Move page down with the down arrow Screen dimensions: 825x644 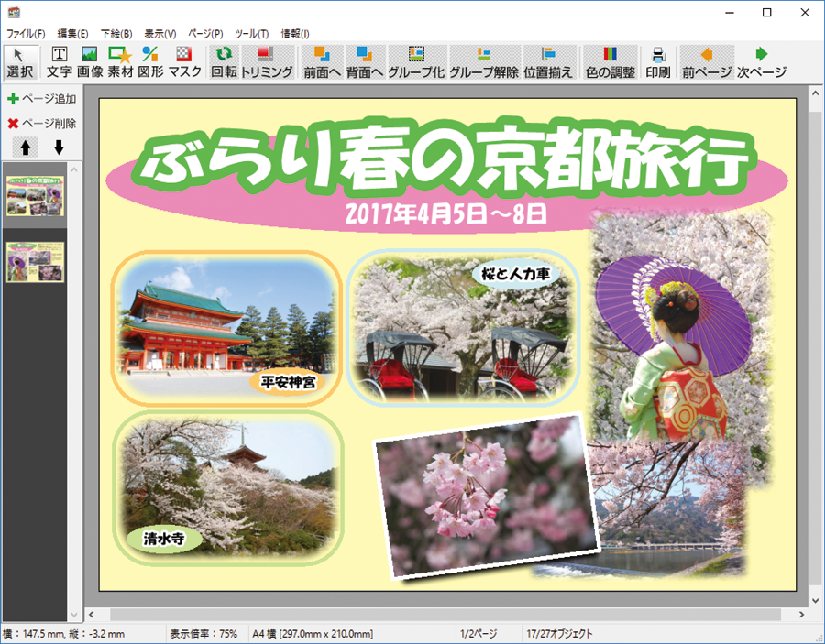tap(59, 147)
